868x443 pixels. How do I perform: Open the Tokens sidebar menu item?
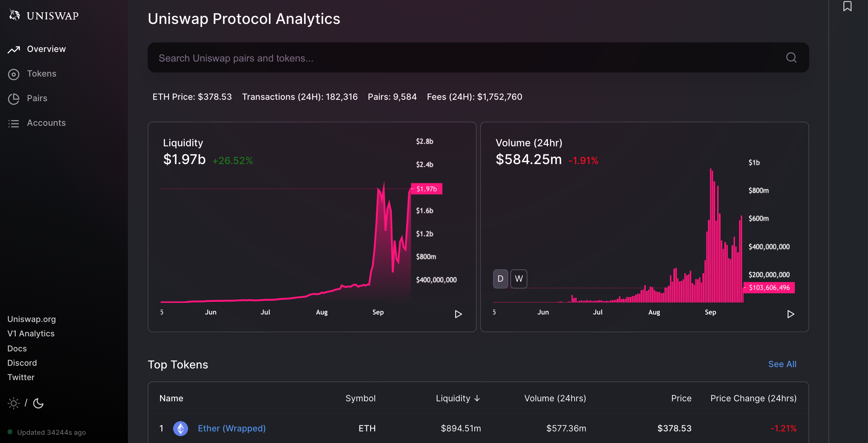[x=41, y=73]
